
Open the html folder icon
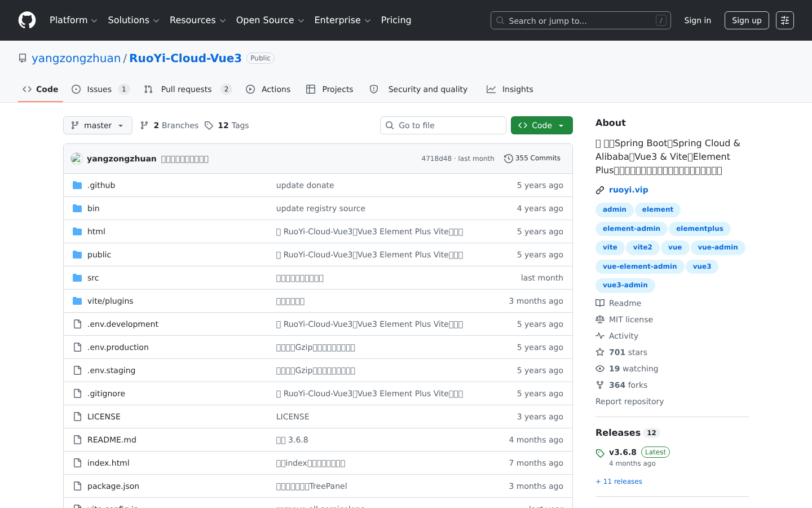coord(77,231)
